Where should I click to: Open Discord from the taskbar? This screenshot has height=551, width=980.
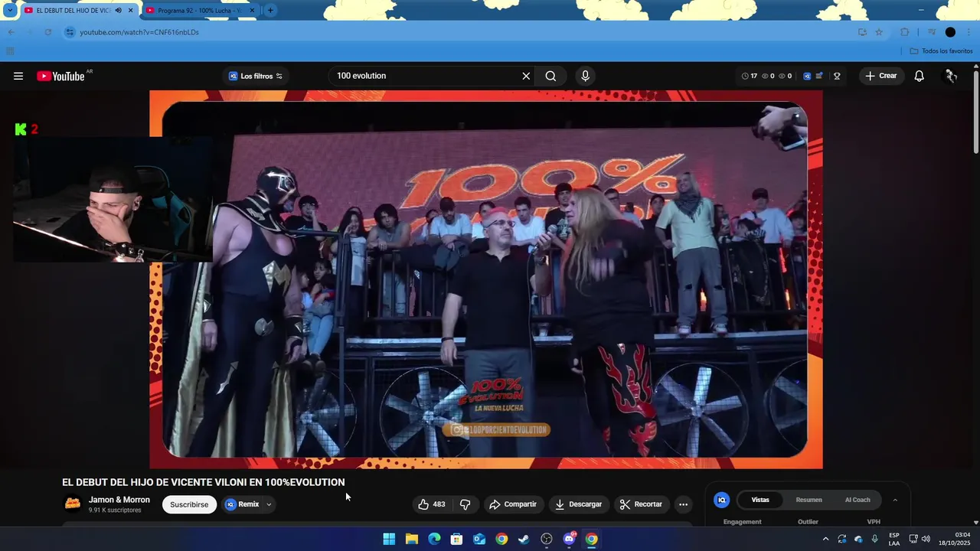(569, 539)
